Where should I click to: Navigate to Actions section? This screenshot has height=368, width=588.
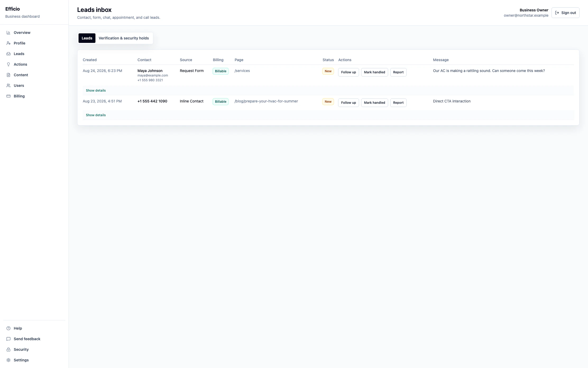tap(34, 64)
